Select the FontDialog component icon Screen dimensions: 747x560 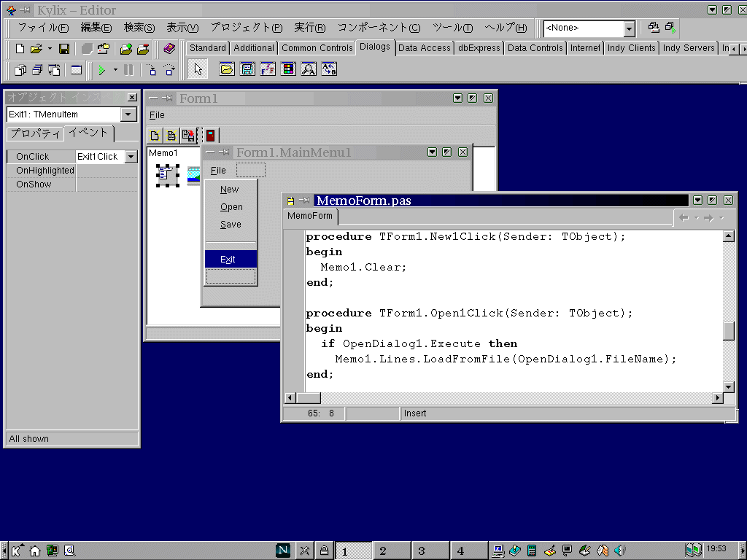(x=268, y=69)
